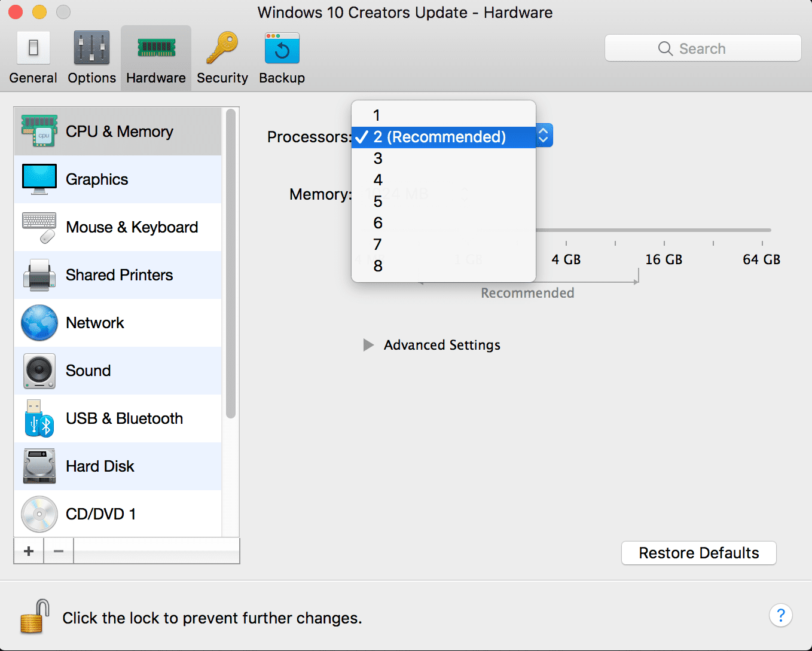This screenshot has height=651, width=812.
Task: Click Restore Defaults button
Action: [699, 553]
